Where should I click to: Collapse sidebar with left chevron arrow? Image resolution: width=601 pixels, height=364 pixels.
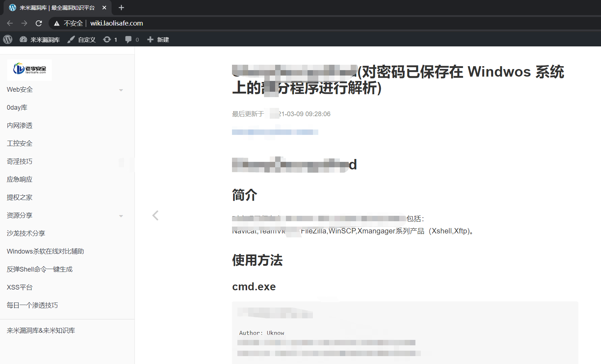point(155,215)
